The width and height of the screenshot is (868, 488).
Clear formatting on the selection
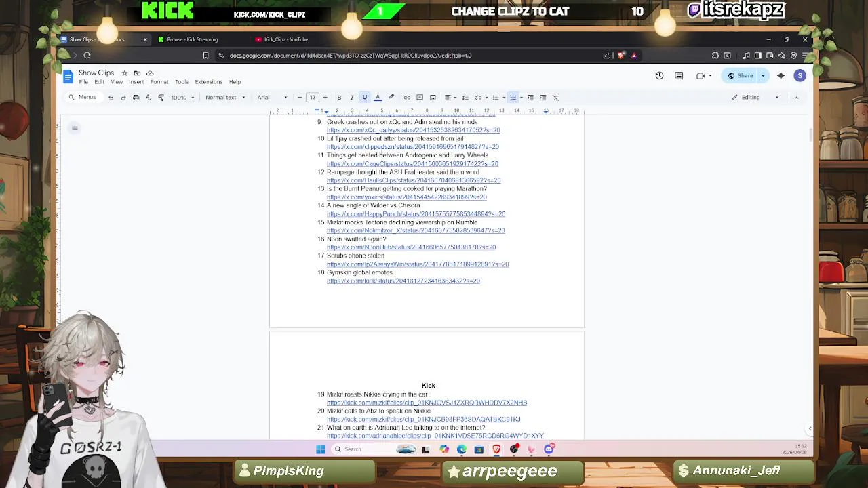coord(555,98)
